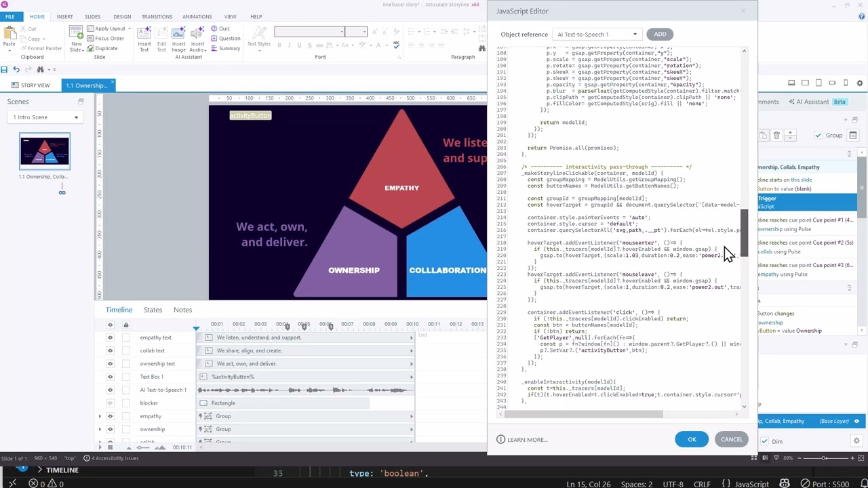Click the Question icon in AI Assistant

point(214,39)
